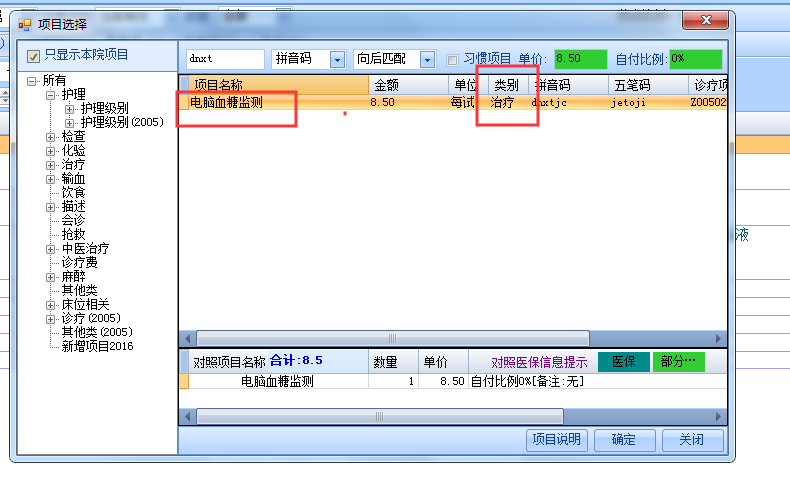Click the quantity cell showing 1
Screen dimensions: 790x494
point(393,381)
